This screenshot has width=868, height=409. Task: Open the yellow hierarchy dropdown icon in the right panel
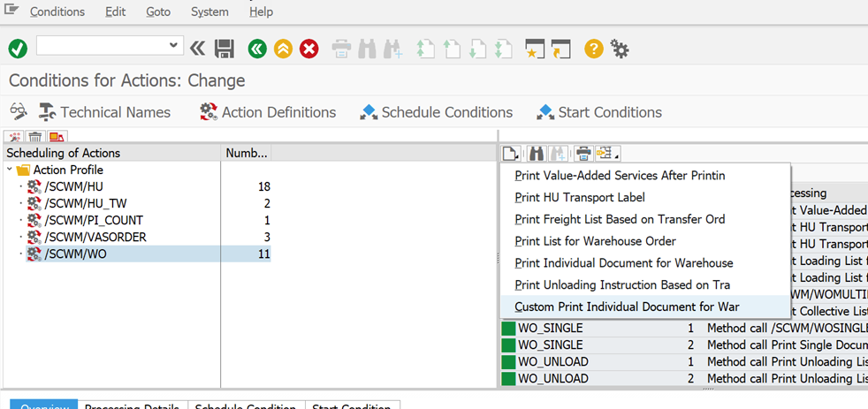[608, 152]
